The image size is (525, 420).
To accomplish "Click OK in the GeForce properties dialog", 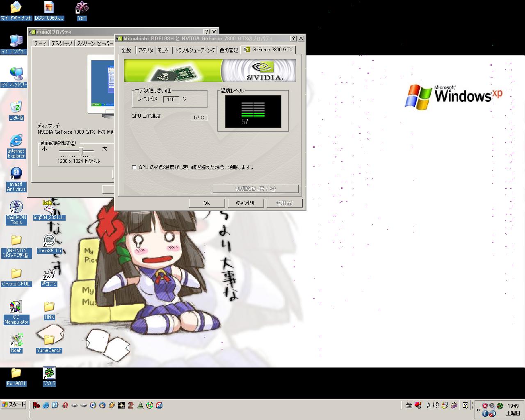I will (x=207, y=203).
